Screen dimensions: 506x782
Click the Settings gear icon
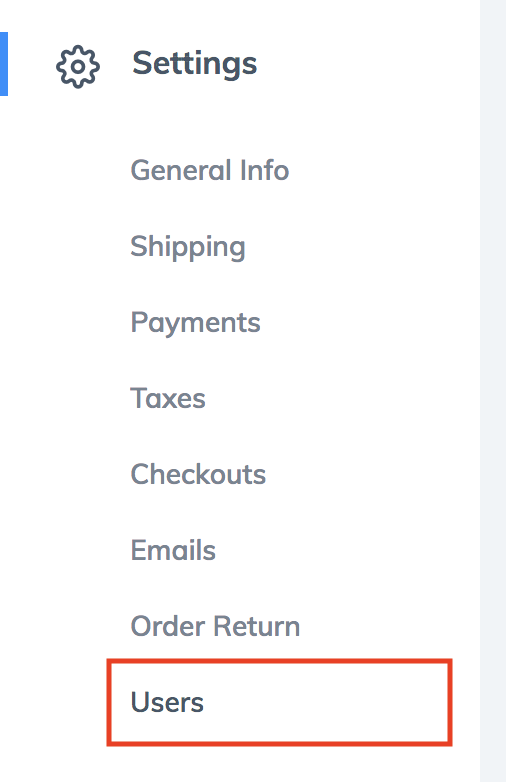coord(78,67)
